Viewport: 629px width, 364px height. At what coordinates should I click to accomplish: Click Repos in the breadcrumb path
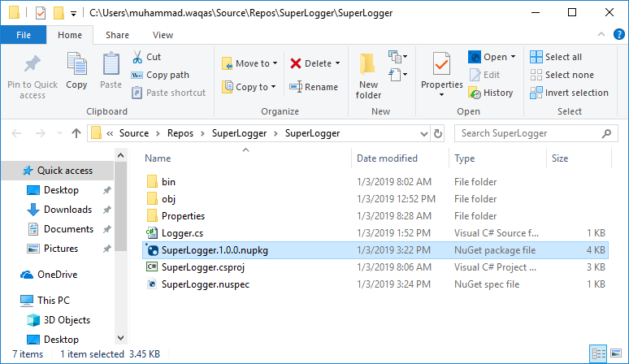(x=180, y=133)
